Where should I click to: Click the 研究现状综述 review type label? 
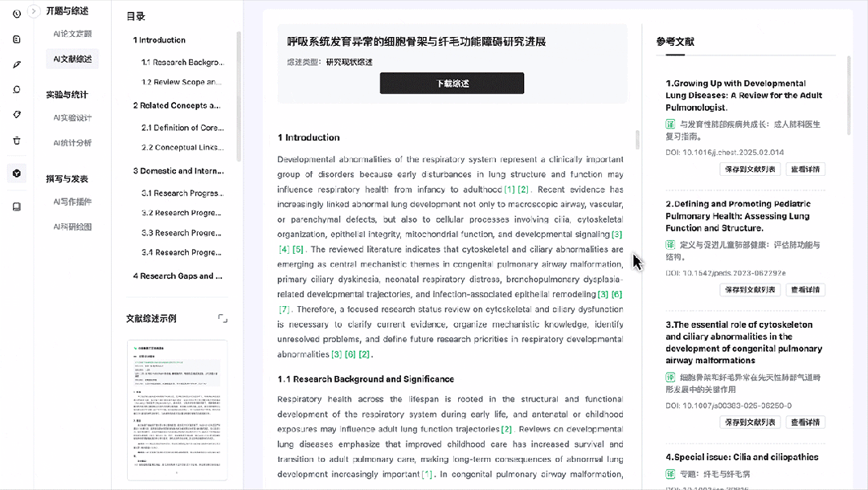[x=350, y=62]
